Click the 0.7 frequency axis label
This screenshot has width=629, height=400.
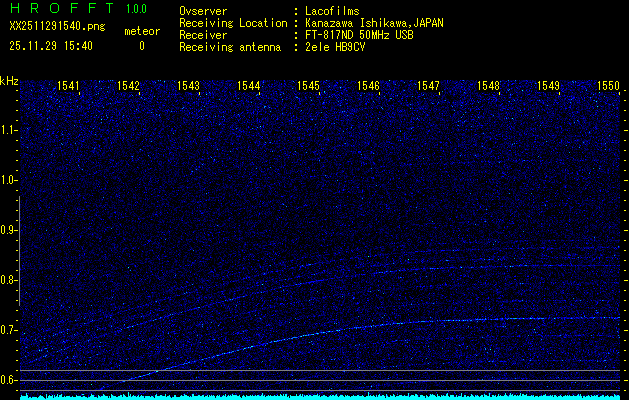pos(9,330)
